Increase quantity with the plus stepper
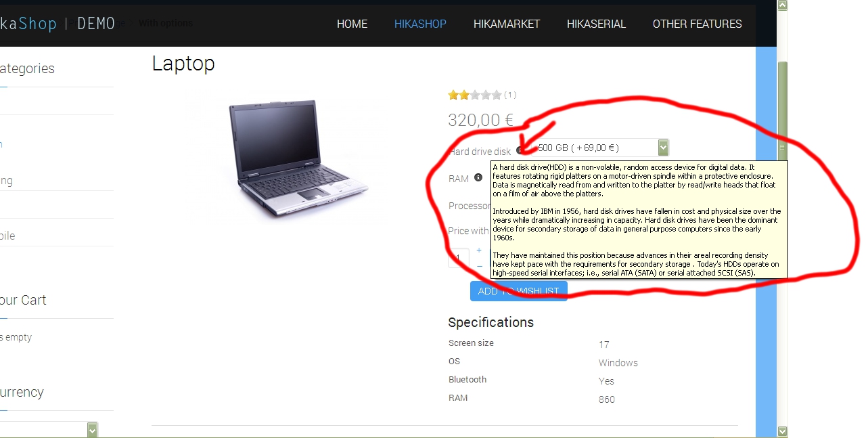Viewport: 868px width, 438px height. (x=479, y=250)
